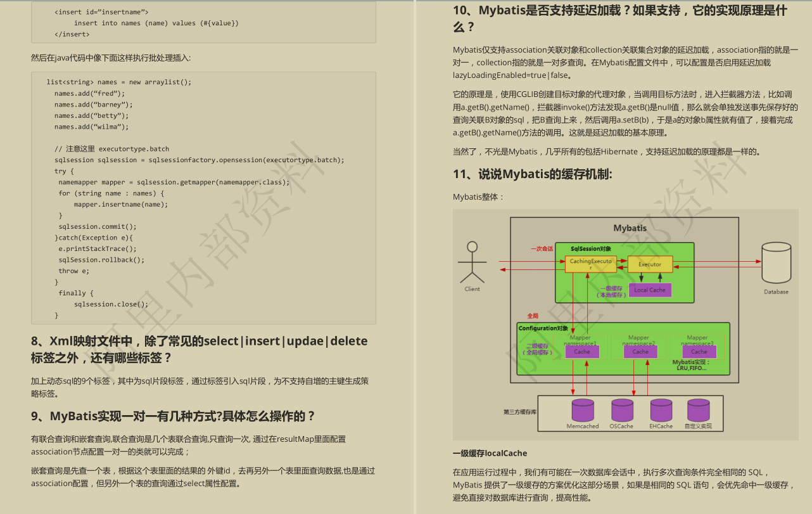Click 'for (string name : names) {' line
This screenshot has height=514, width=812.
pyautogui.click(x=111, y=193)
